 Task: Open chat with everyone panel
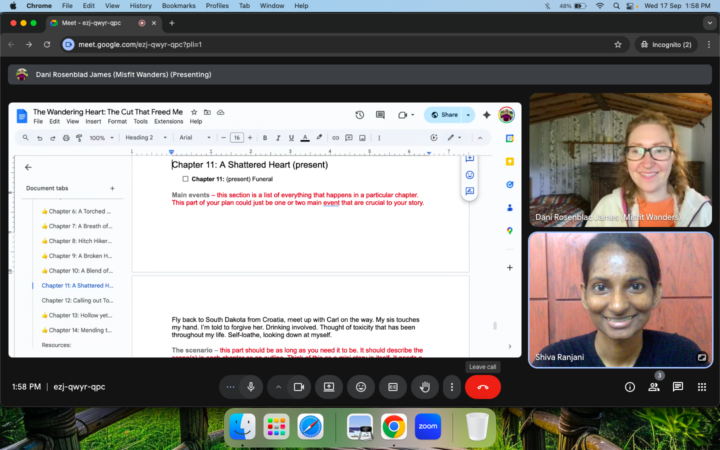tap(678, 387)
